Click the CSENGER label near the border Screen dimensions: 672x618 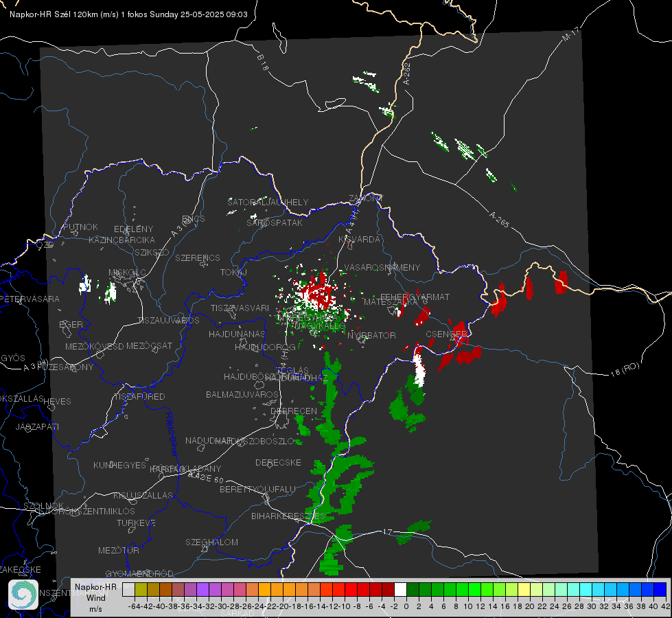click(x=446, y=334)
